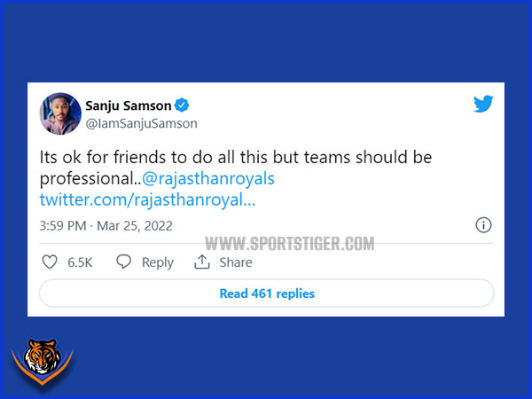
Task: Click the 6.5K likes count
Action: (x=80, y=262)
